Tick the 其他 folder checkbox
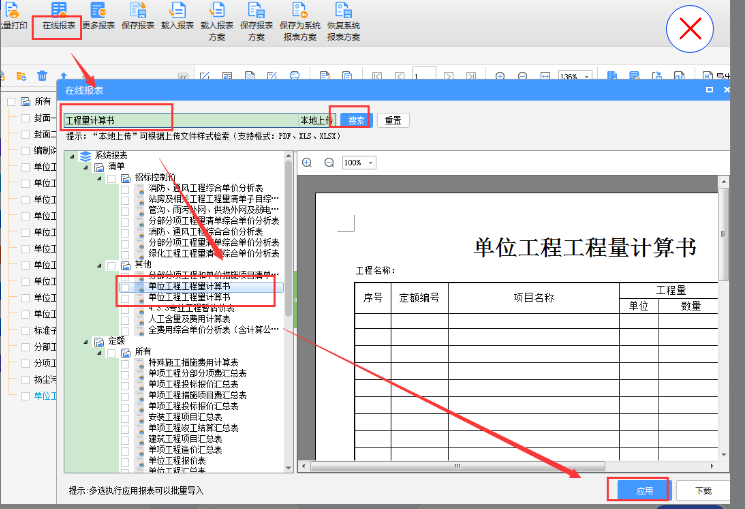Image resolution: width=745 pixels, height=509 pixels. (112, 266)
